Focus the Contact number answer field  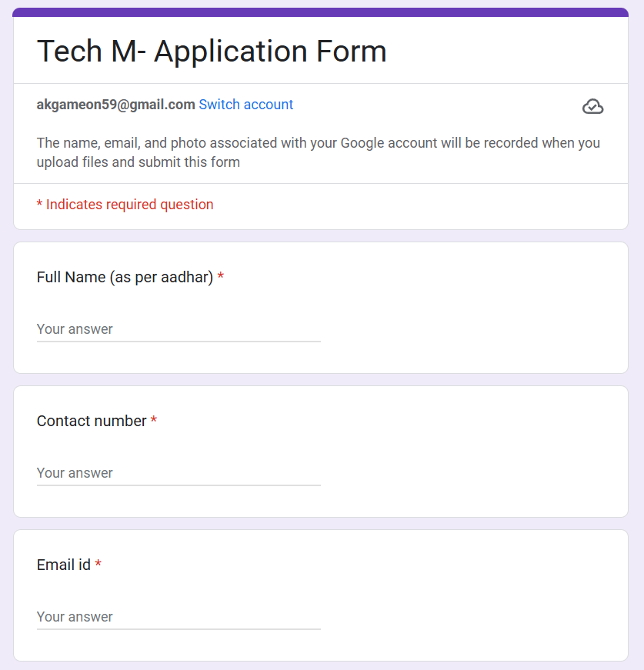pos(179,473)
